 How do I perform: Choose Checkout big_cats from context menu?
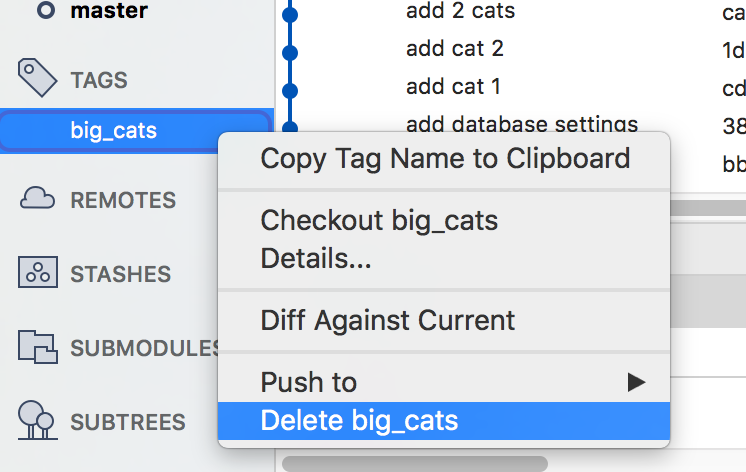coord(379,220)
